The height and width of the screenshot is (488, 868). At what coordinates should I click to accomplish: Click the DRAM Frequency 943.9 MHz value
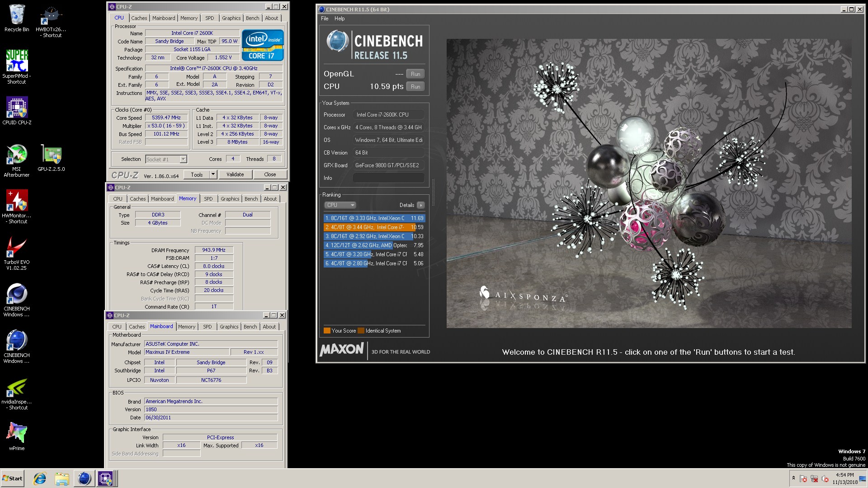click(x=214, y=250)
